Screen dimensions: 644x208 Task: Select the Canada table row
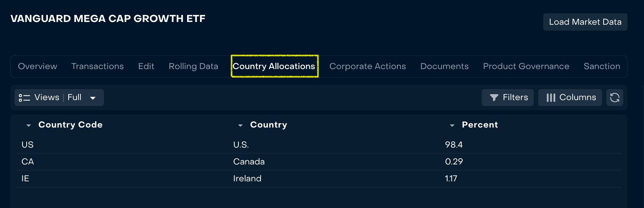249,162
